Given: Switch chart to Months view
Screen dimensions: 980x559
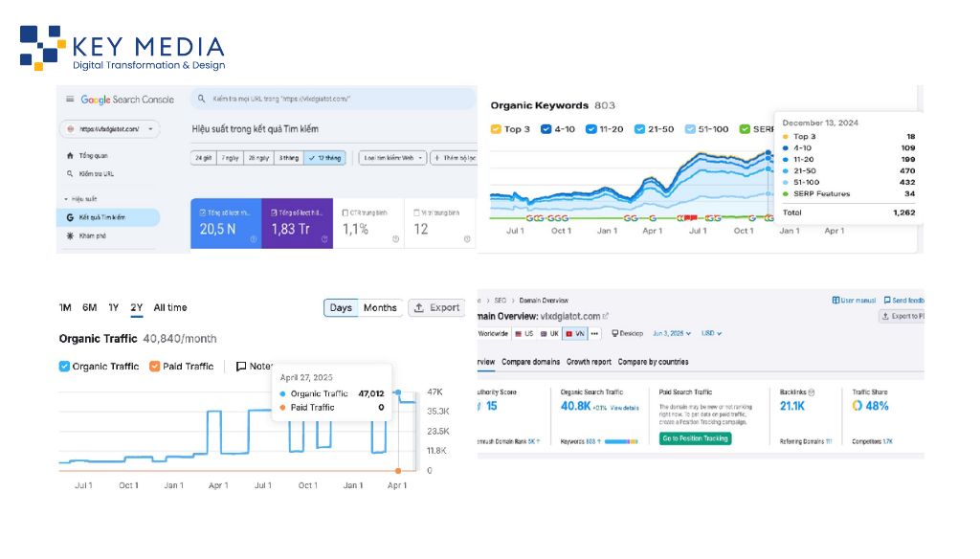Looking at the screenshot, I should tap(380, 307).
